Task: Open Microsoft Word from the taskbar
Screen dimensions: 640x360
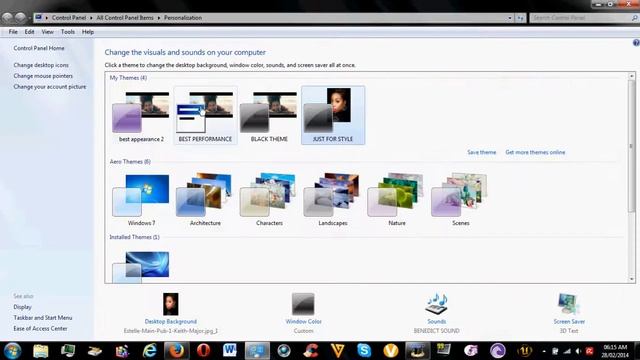Action: click(230, 351)
